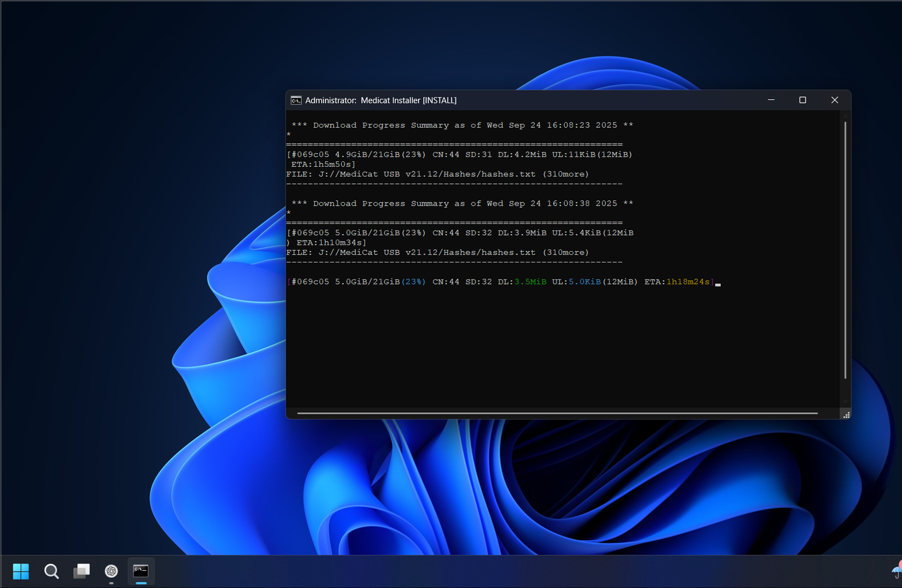Image resolution: width=902 pixels, height=588 pixels.
Task: Minimize the Medicat Installer window
Action: point(771,100)
